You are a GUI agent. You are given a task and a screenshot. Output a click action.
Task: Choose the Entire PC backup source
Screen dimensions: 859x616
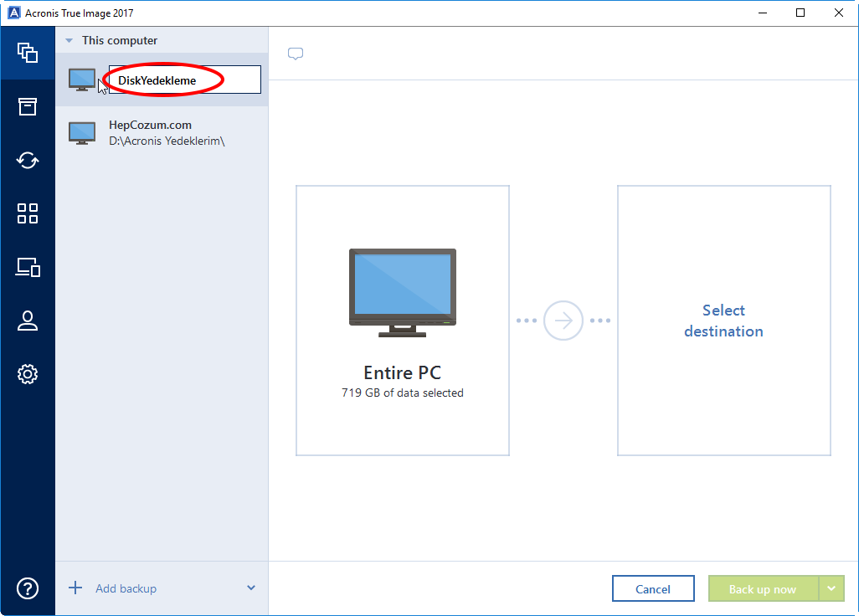click(x=403, y=321)
